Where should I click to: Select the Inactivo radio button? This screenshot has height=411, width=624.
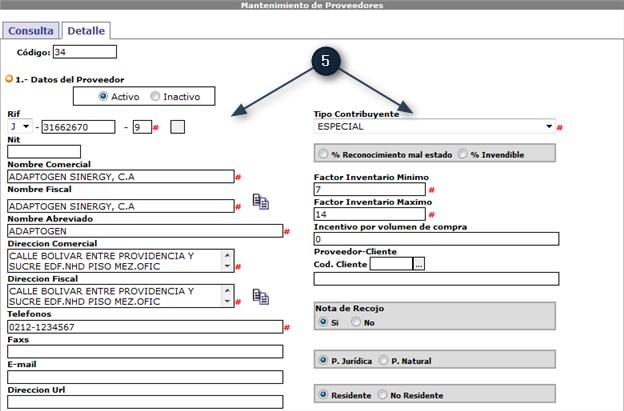[155, 96]
